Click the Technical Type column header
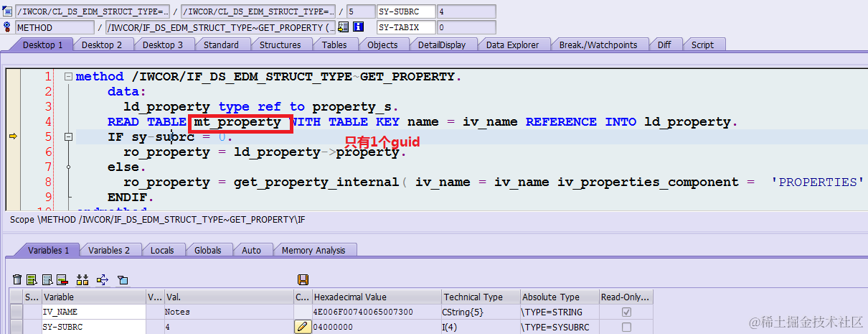Screen dimensions: 868x334 (481, 297)
